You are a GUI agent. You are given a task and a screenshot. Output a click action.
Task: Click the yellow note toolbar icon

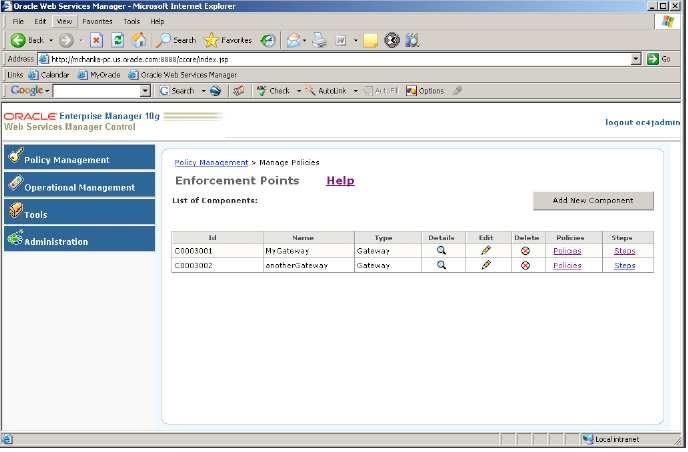click(x=371, y=41)
